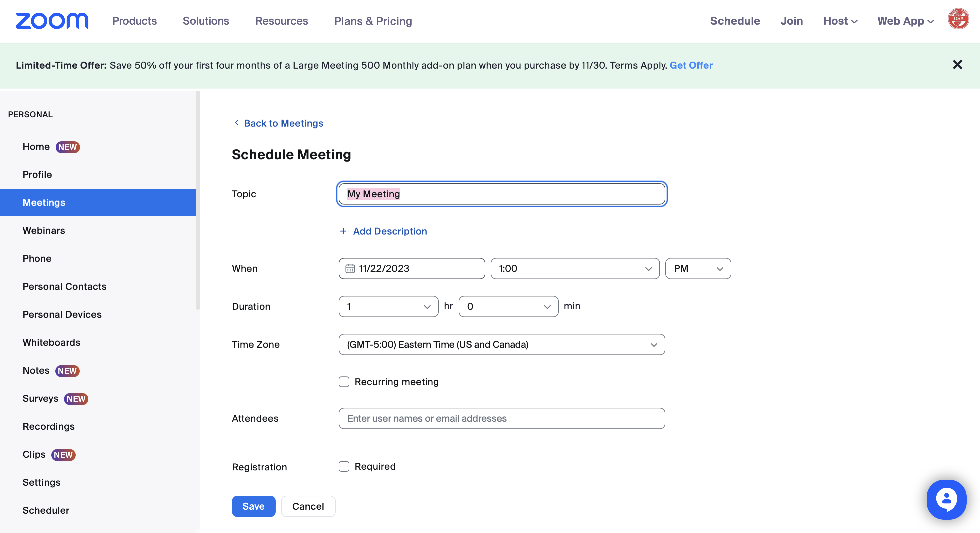
Task: Open the duration minutes dropdown
Action: [508, 306]
